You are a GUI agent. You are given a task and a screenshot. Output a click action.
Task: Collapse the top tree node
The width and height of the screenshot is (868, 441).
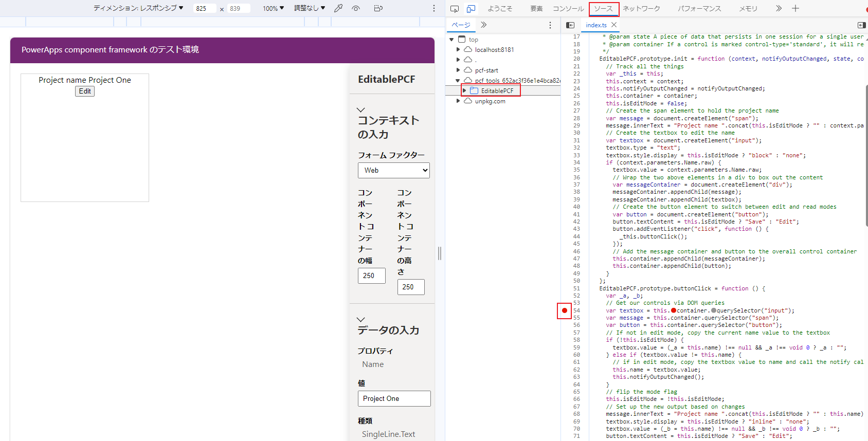pyautogui.click(x=451, y=40)
